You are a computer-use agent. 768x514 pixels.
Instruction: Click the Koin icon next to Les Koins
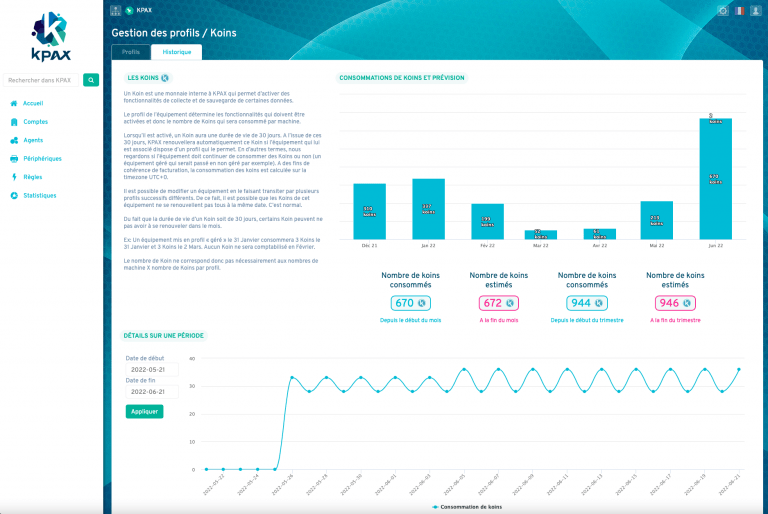(165, 77)
